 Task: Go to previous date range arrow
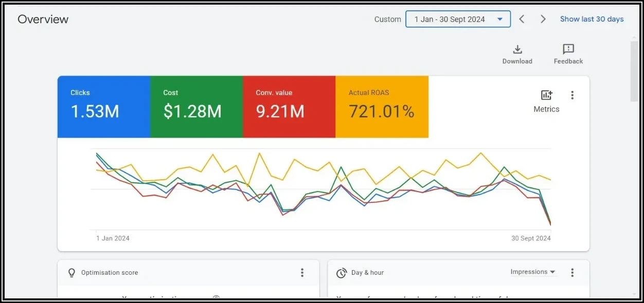click(522, 20)
